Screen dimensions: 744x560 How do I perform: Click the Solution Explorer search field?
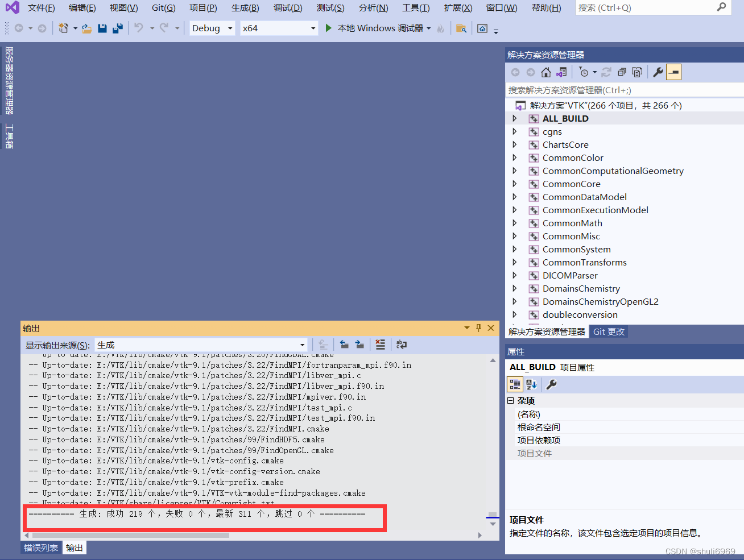click(x=625, y=90)
